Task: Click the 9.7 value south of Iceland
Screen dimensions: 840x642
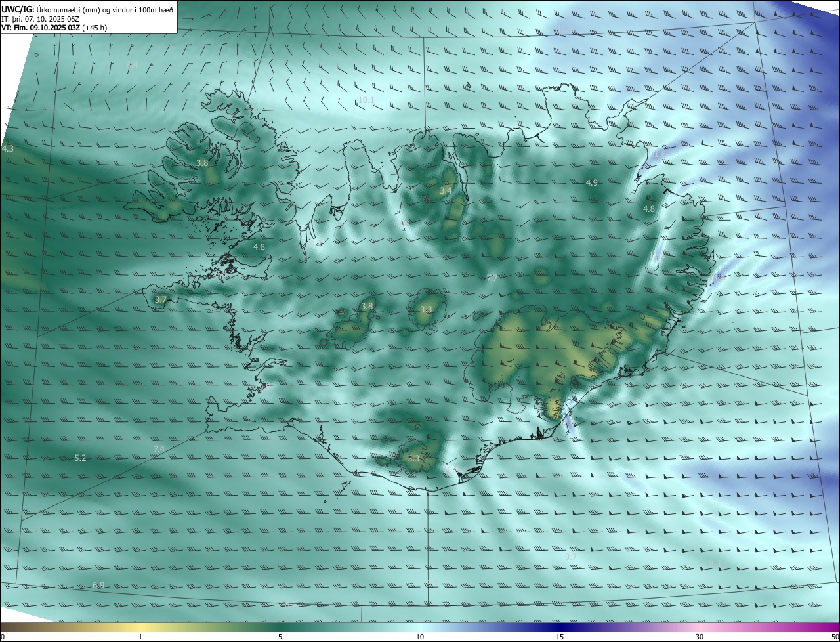Action: click(x=571, y=557)
